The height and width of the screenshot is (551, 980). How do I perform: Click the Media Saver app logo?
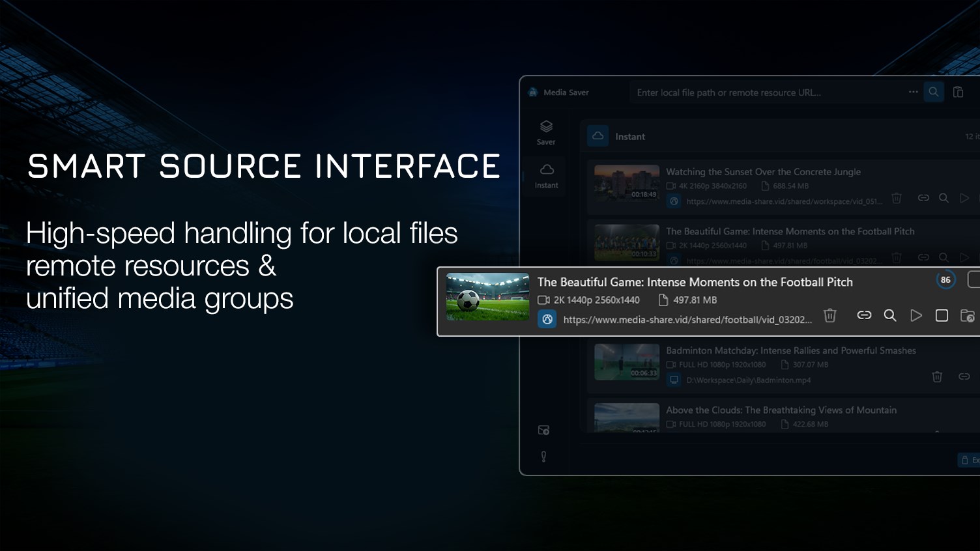[533, 92]
